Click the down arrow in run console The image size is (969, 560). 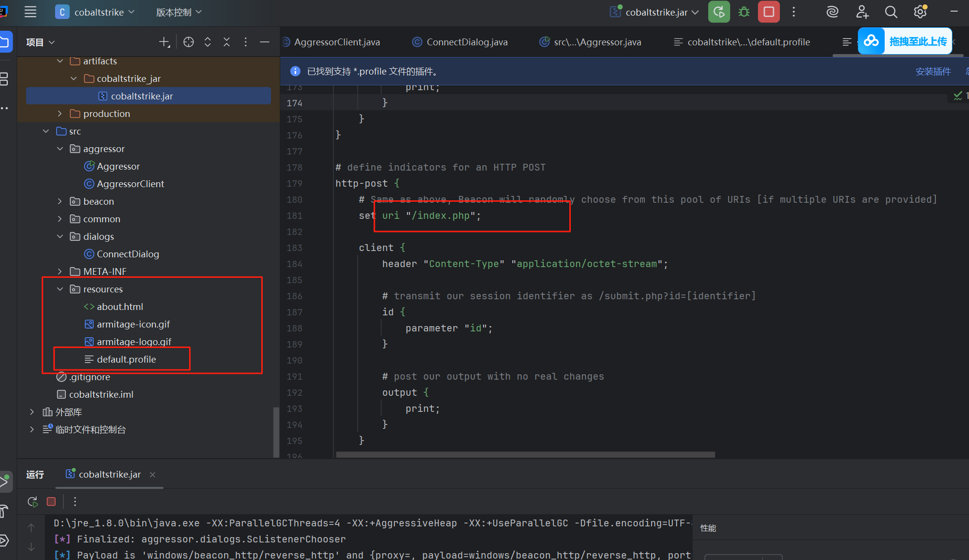click(x=31, y=547)
